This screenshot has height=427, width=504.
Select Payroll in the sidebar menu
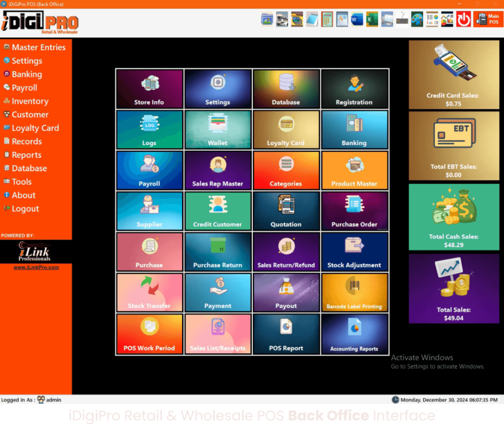[21, 88]
